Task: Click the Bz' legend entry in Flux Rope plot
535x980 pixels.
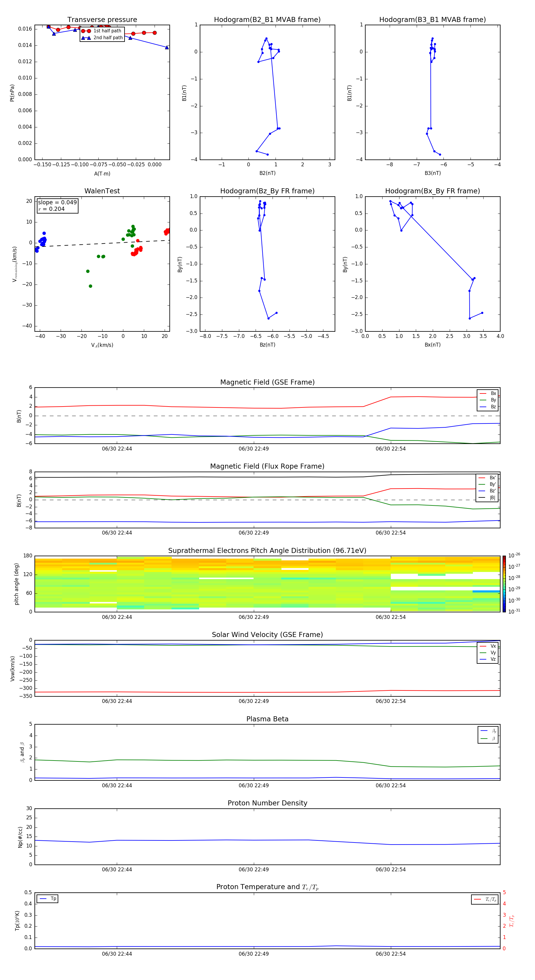Action: click(x=487, y=491)
